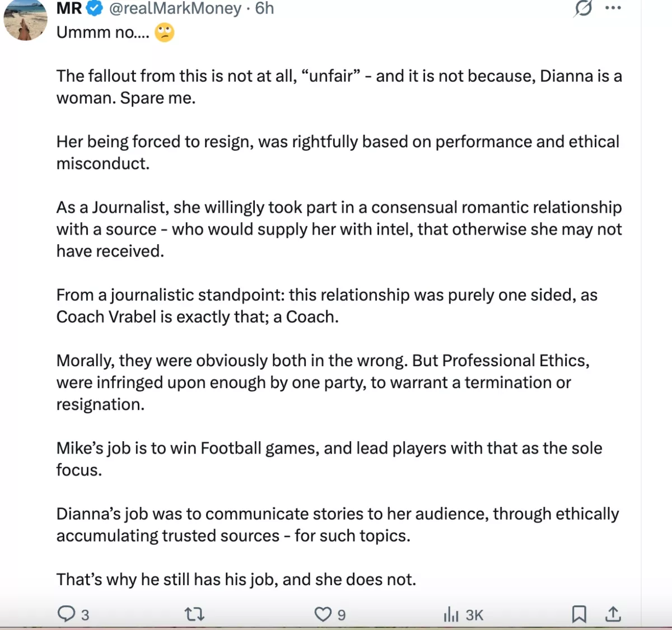Click the 6h timestamp
The height and width of the screenshot is (630, 672).
click(264, 8)
